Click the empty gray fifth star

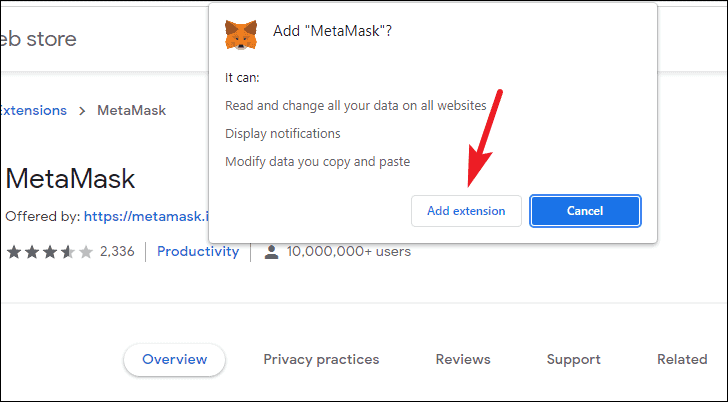click(x=86, y=252)
